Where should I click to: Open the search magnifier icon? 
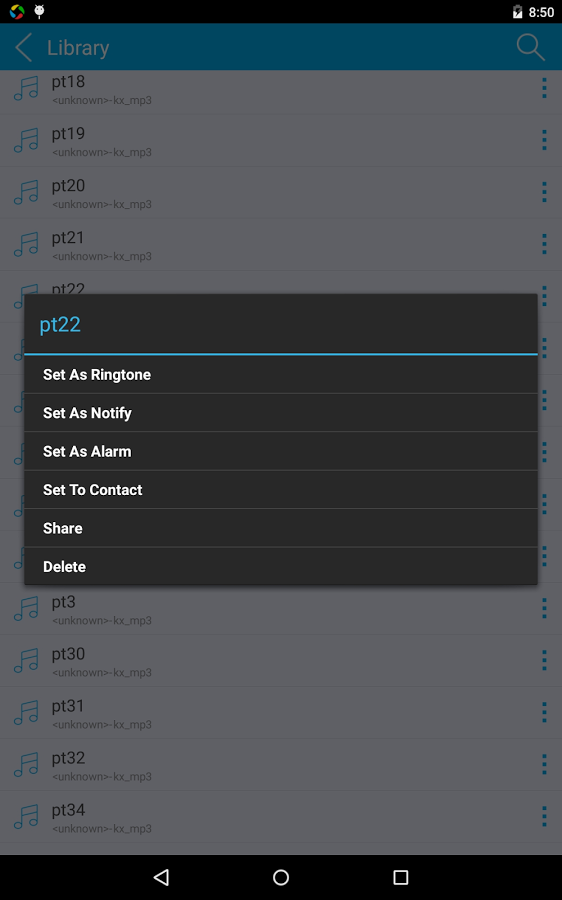530,47
